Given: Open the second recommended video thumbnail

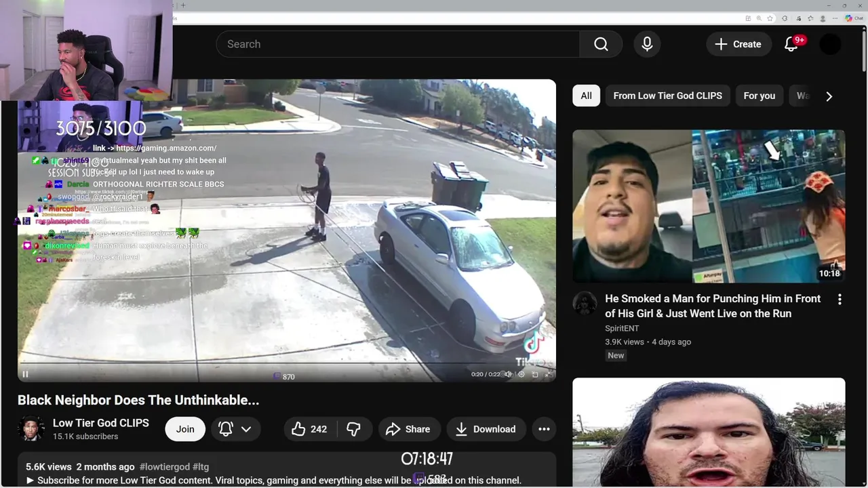Looking at the screenshot, I should (x=709, y=433).
